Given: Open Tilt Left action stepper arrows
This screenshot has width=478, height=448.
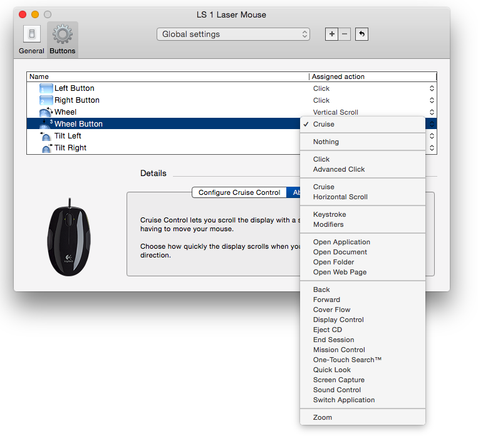Looking at the screenshot, I should [432, 136].
